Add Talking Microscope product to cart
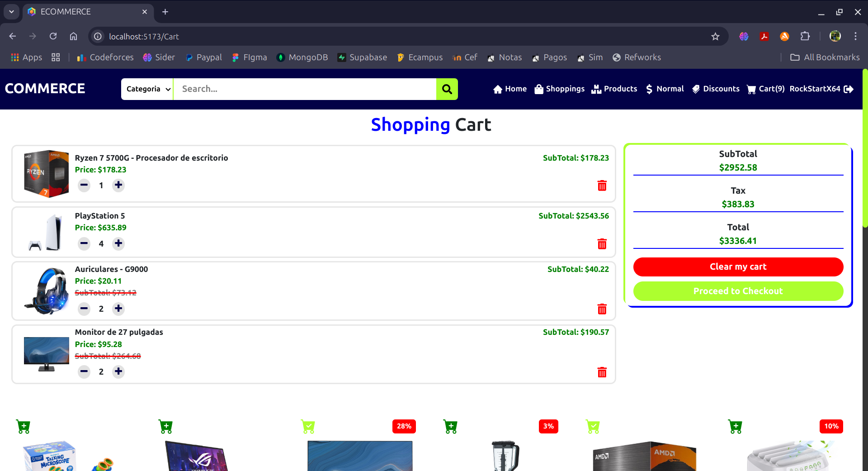The height and width of the screenshot is (471, 868). (24, 427)
